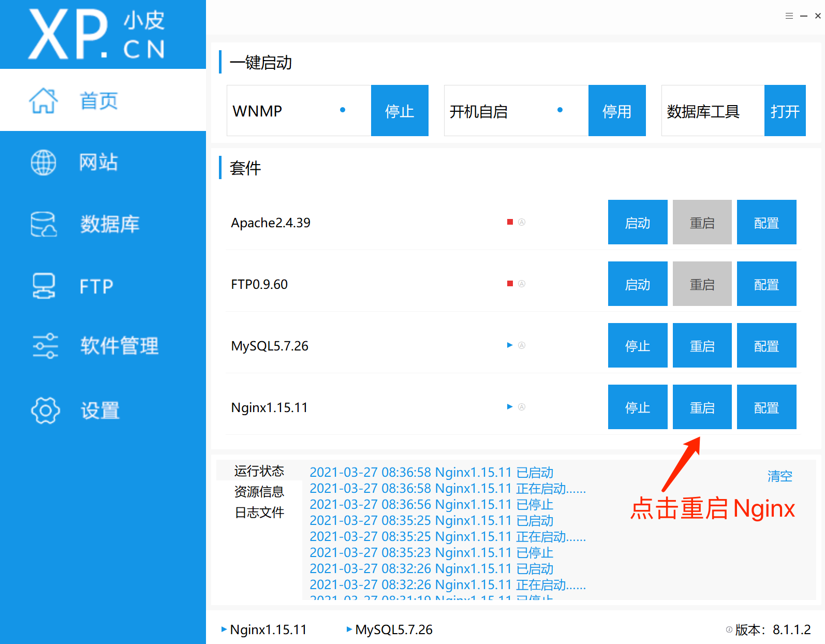Click the XP.CN logo
Screen dimensions: 825x644
point(97,34)
